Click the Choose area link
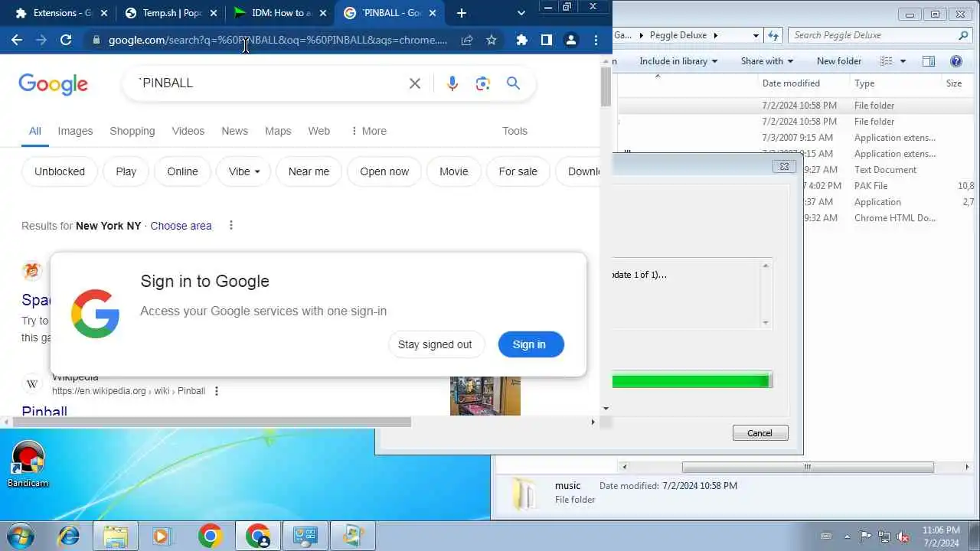The height and width of the screenshot is (551, 980). point(181,226)
